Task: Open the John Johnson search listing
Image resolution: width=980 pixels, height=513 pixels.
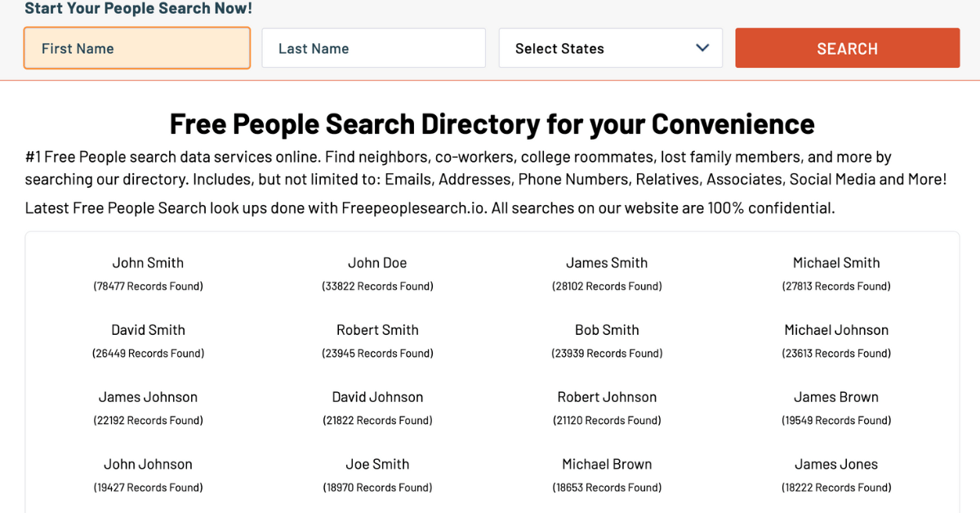Action: pos(148,463)
